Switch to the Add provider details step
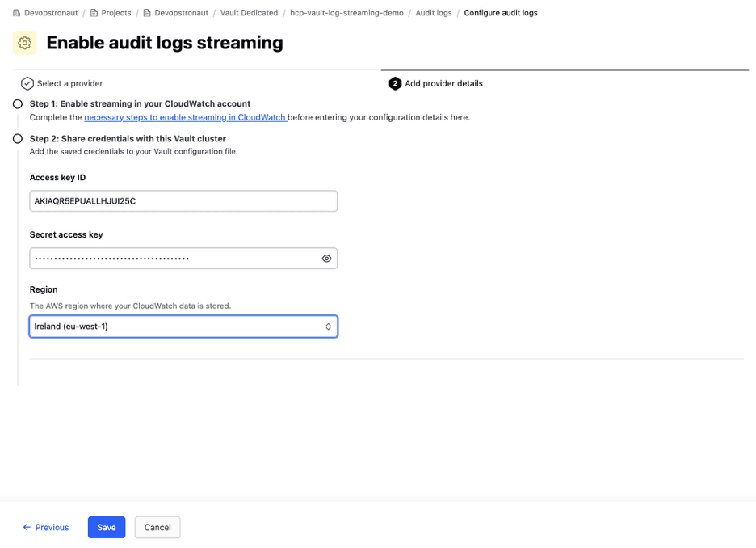The height and width of the screenshot is (548, 756). click(x=443, y=83)
